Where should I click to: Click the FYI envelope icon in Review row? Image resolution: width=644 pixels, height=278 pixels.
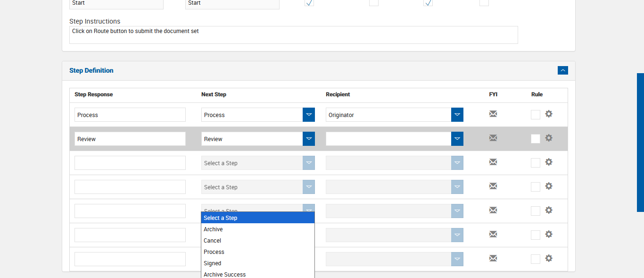(493, 138)
